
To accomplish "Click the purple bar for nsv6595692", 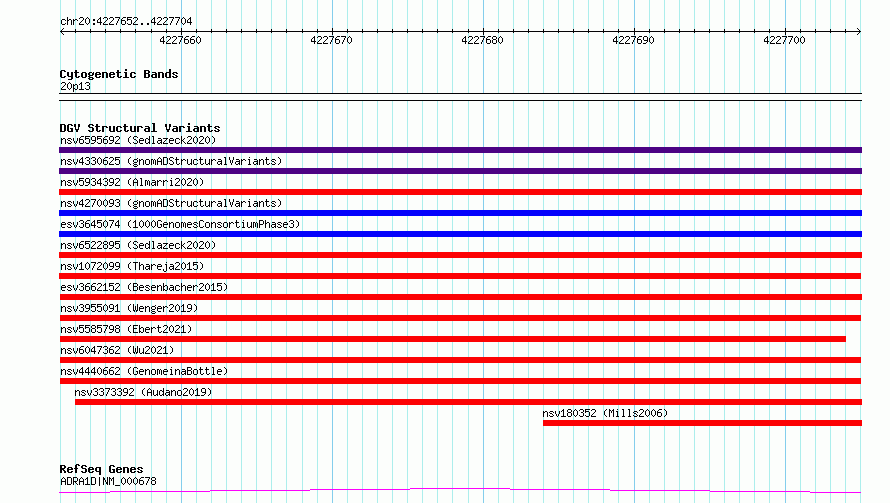I will (x=460, y=150).
